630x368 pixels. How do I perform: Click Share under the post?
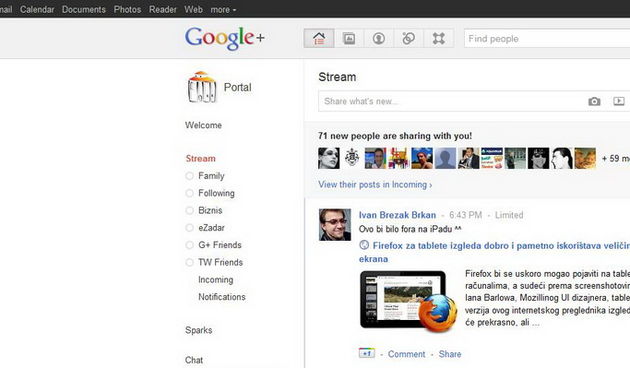click(450, 354)
